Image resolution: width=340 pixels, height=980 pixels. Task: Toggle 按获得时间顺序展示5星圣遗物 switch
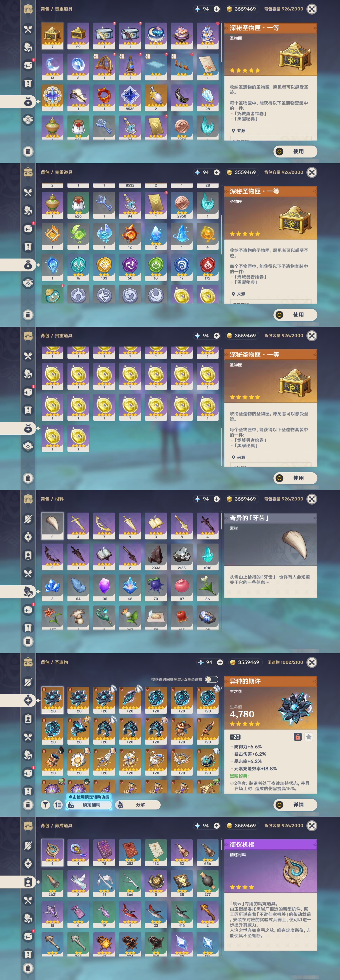click(211, 679)
